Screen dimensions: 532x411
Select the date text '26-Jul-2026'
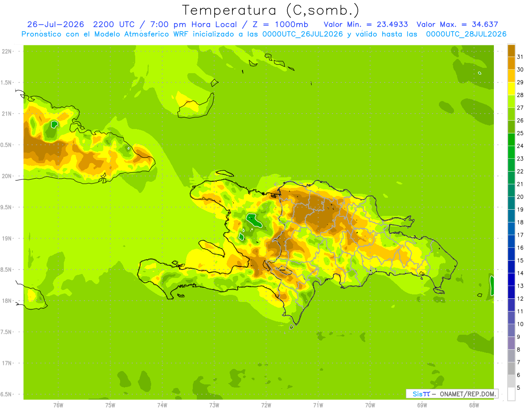(x=55, y=24)
